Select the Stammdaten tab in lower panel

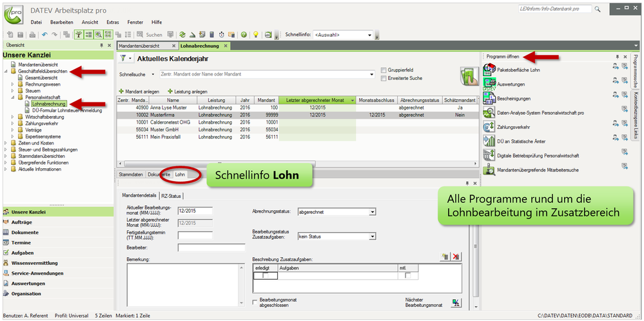click(x=131, y=175)
